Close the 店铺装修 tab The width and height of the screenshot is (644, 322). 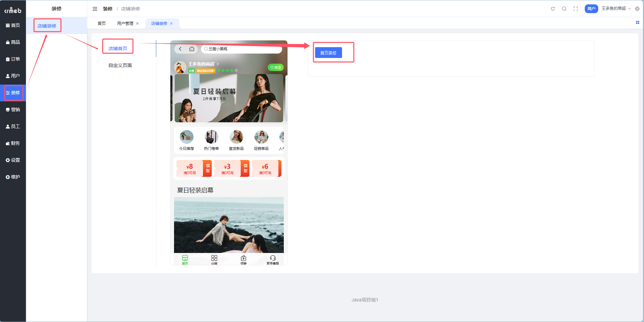tap(171, 24)
